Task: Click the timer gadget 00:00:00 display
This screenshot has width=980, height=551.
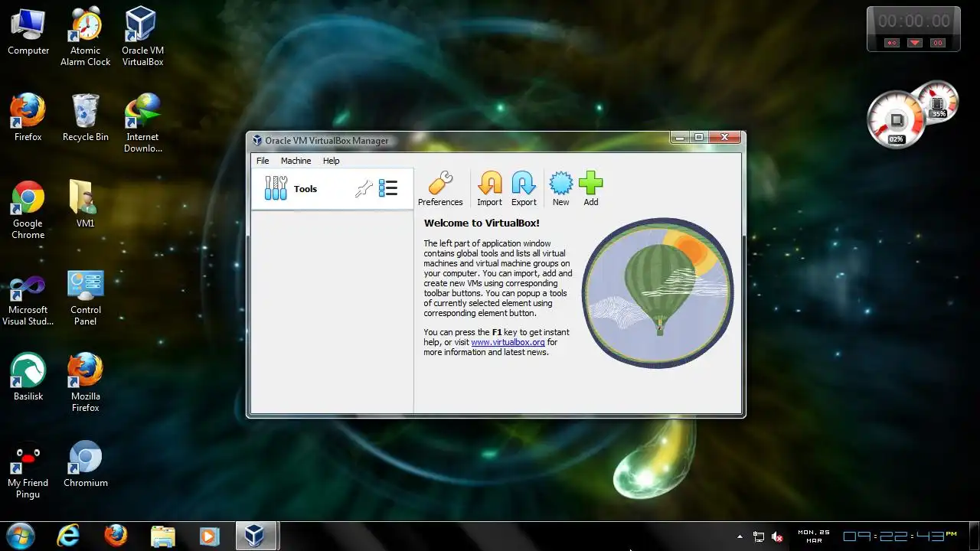Action: pyautogui.click(x=913, y=21)
